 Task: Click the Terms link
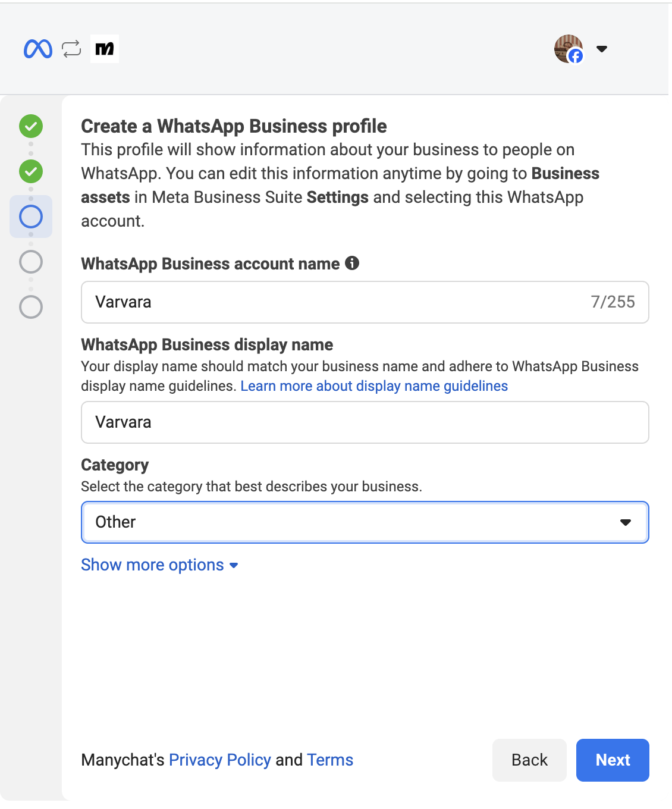(329, 760)
